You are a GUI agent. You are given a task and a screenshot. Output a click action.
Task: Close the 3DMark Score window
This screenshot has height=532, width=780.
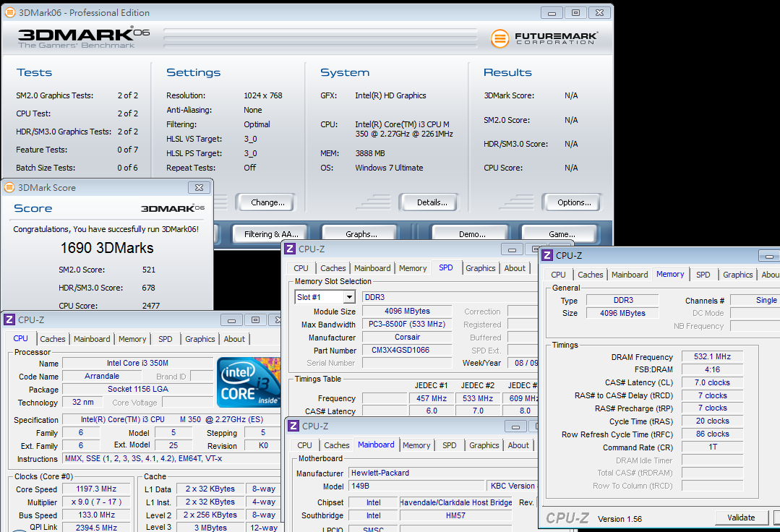[199, 187]
